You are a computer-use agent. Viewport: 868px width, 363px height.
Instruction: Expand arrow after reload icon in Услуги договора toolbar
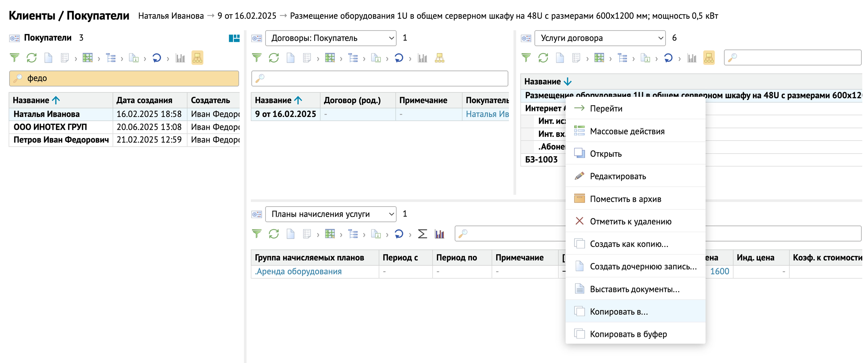[679, 59]
